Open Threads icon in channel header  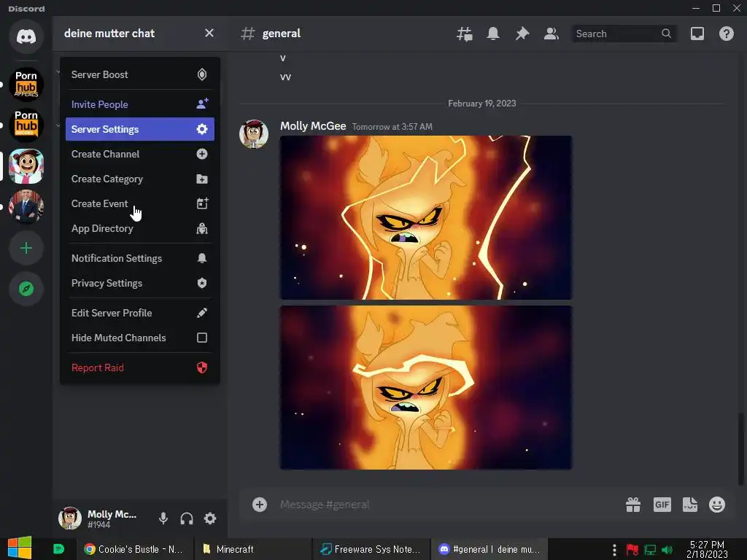[465, 34]
